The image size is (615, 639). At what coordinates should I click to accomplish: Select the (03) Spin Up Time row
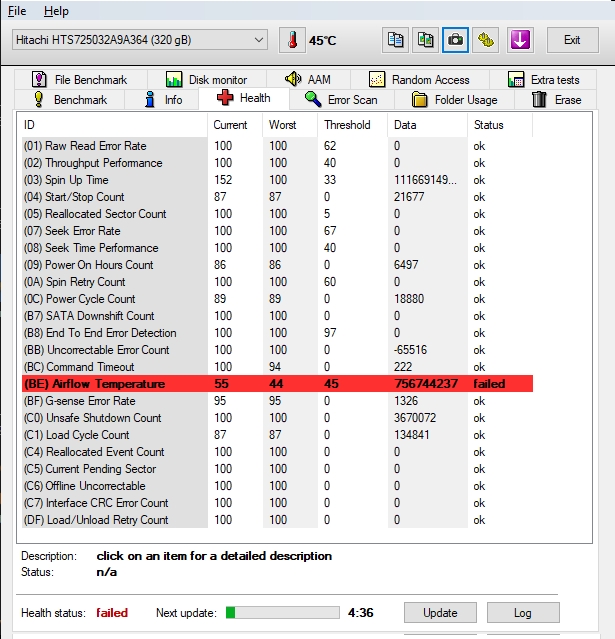pos(277,180)
